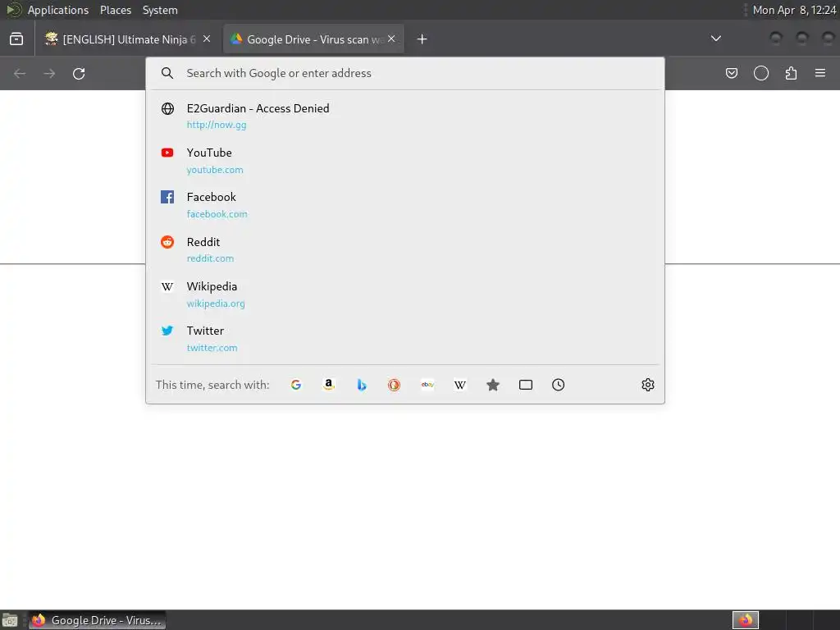Click the Reddit favicon in suggestions
The height and width of the screenshot is (630, 840).
coord(167,242)
